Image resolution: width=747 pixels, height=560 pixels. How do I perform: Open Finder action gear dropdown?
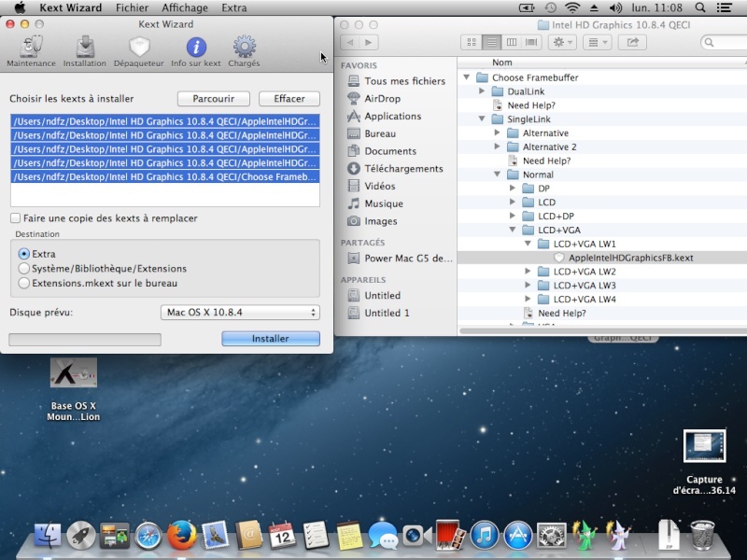click(563, 42)
